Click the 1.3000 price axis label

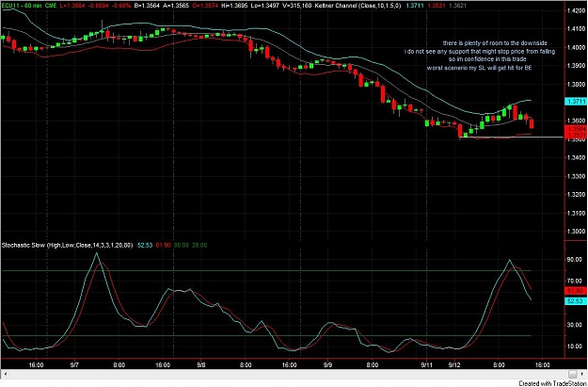[577, 232]
